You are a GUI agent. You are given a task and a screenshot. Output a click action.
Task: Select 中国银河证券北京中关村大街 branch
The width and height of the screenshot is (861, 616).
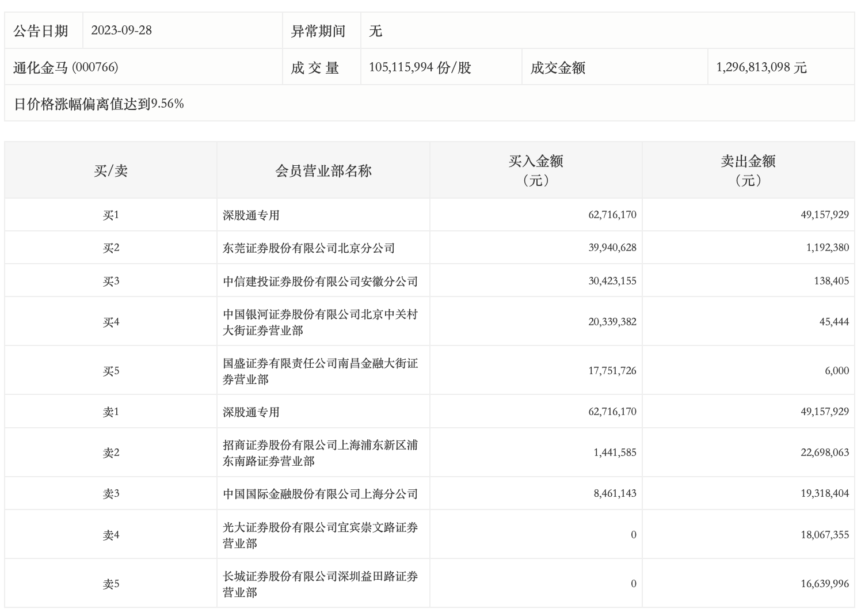point(320,322)
